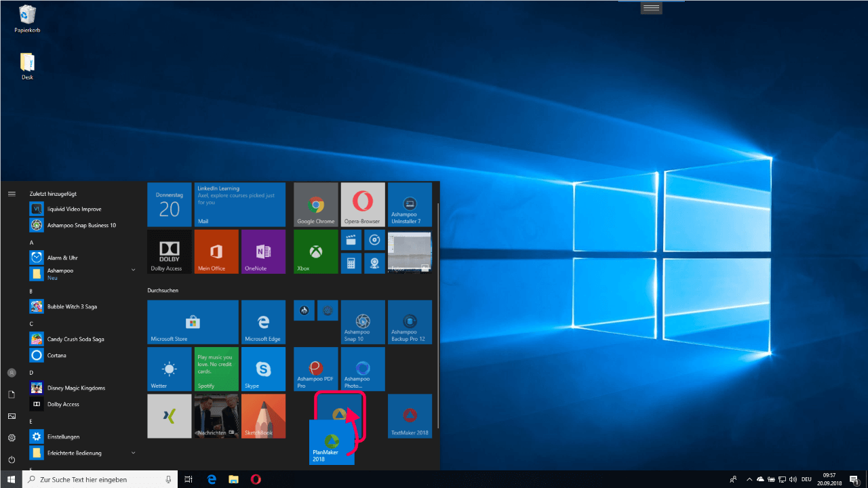This screenshot has height=488, width=868.
Task: Select the Papierkorb desktop icon
Action: [27, 18]
